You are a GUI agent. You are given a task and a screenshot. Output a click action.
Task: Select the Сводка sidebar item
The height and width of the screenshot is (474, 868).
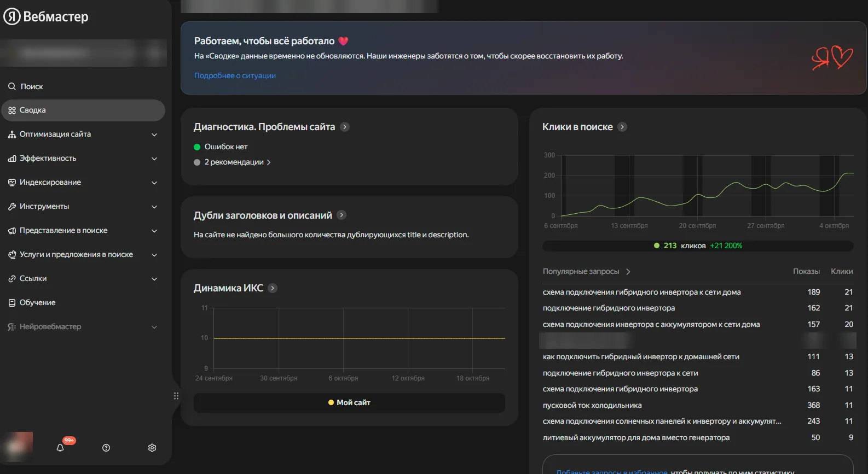click(83, 110)
